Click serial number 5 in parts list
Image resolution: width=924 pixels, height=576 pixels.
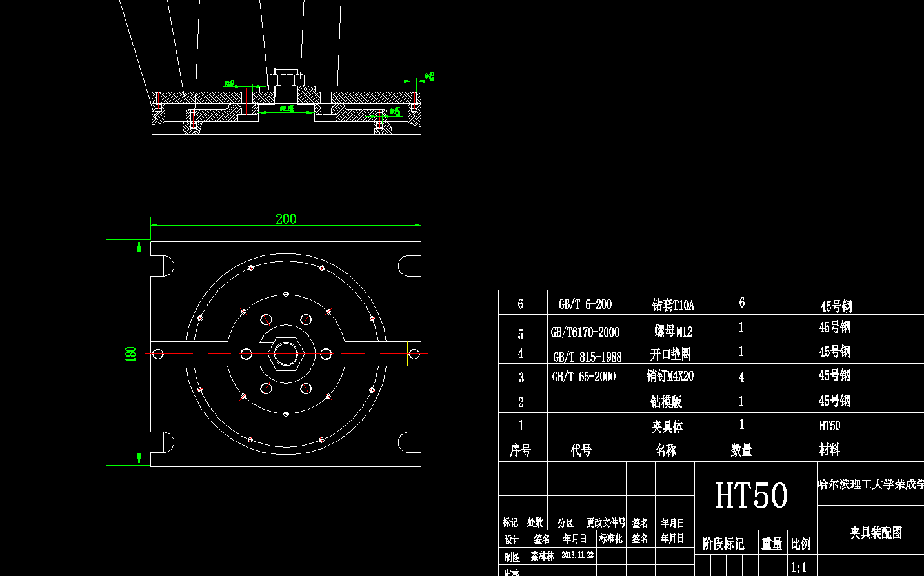click(x=521, y=334)
